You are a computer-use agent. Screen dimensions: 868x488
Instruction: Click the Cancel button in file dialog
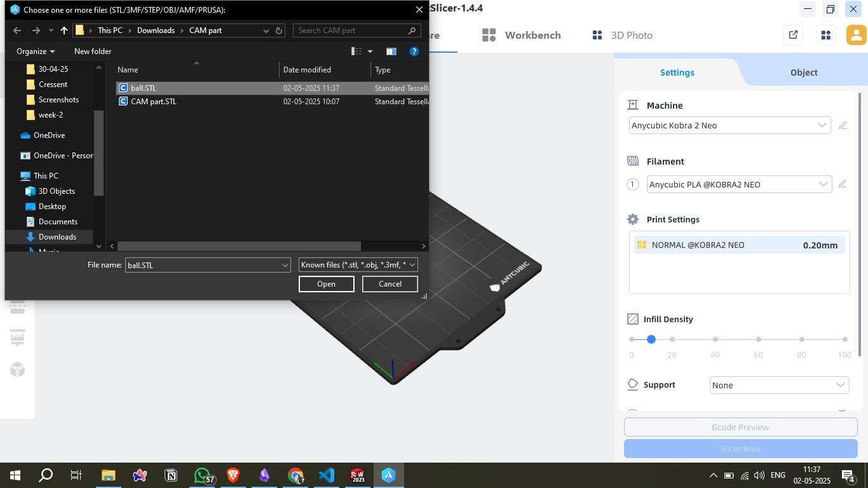[390, 284]
